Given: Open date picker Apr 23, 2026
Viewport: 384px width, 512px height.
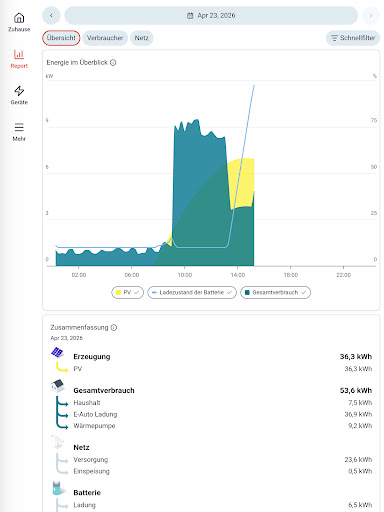Looking at the screenshot, I should click(211, 15).
